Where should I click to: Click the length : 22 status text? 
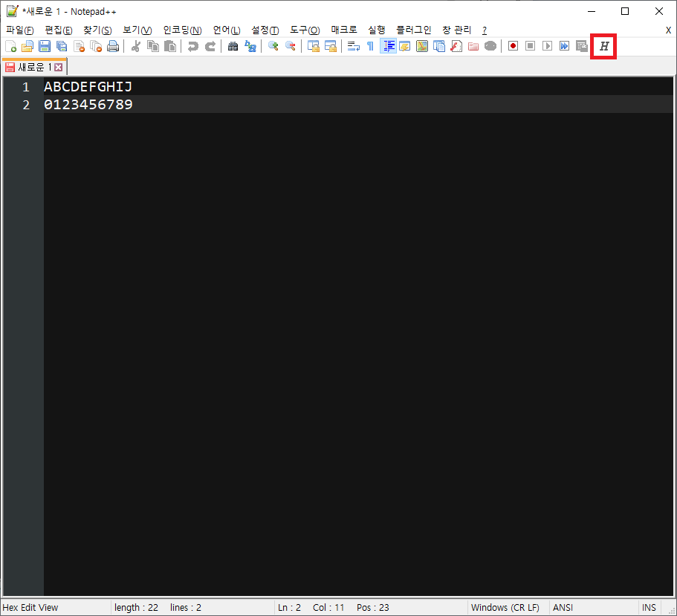[x=136, y=607]
